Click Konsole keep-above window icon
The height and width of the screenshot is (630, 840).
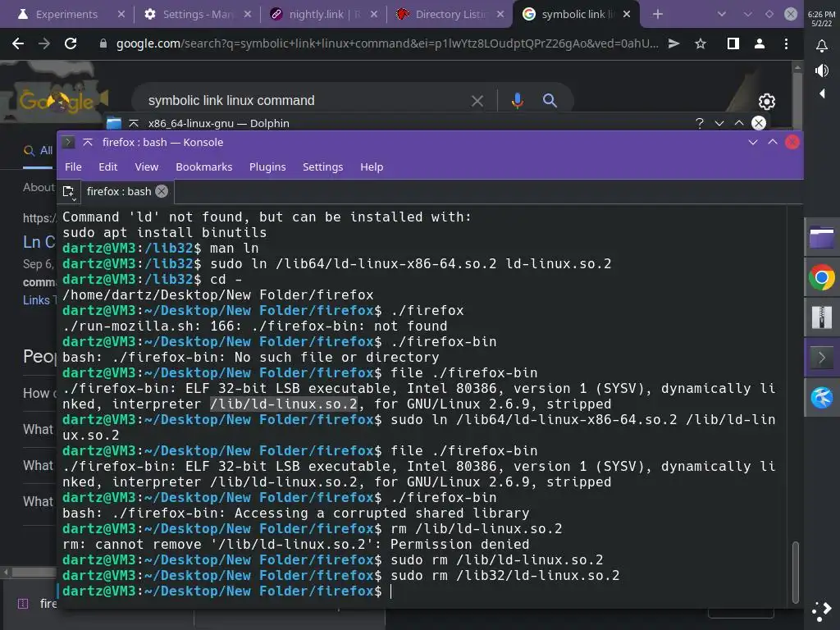click(x=88, y=143)
